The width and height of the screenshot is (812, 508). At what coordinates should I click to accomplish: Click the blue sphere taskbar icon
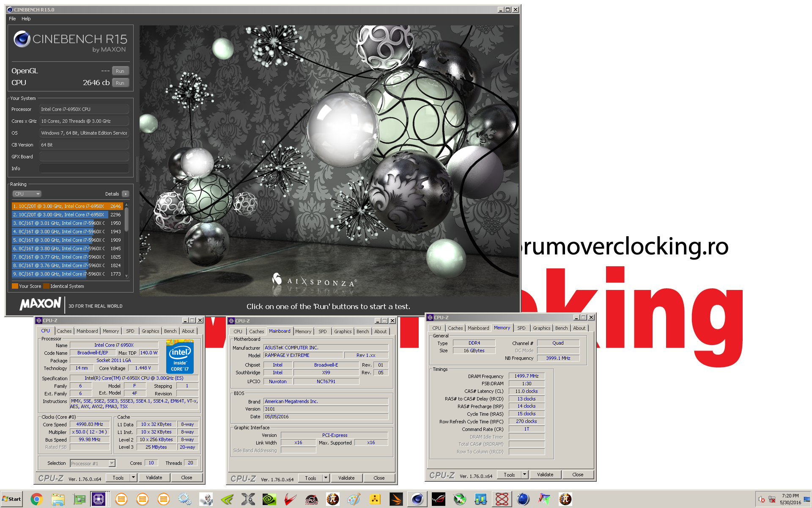coord(523,499)
